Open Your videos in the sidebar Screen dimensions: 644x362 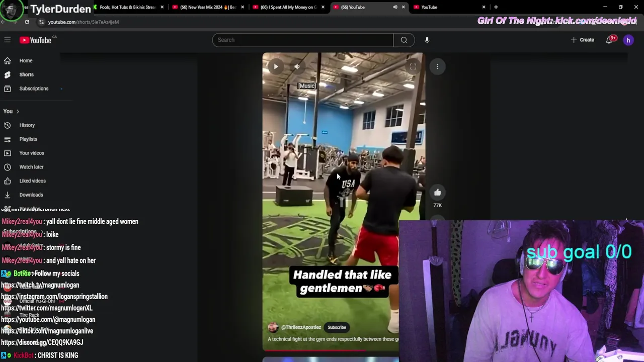coord(32,153)
